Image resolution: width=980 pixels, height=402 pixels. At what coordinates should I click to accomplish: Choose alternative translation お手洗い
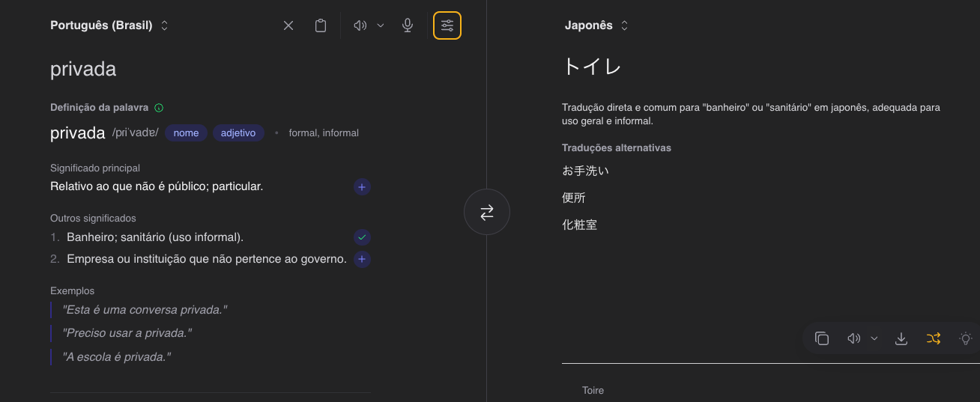point(586,171)
